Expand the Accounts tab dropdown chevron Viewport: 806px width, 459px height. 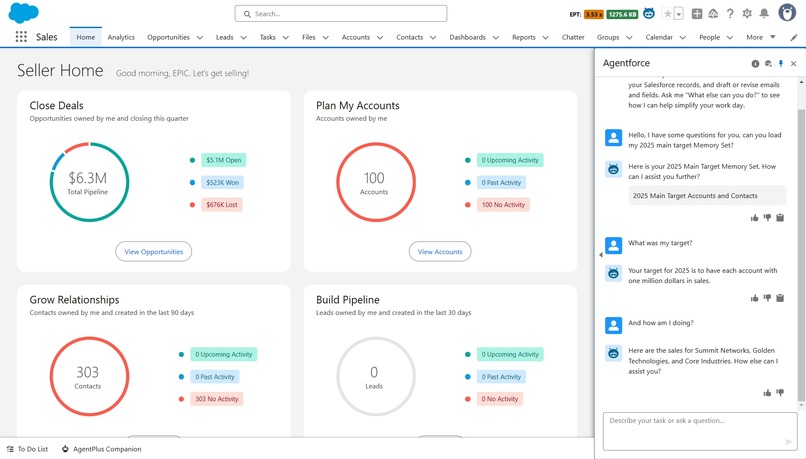coord(380,38)
